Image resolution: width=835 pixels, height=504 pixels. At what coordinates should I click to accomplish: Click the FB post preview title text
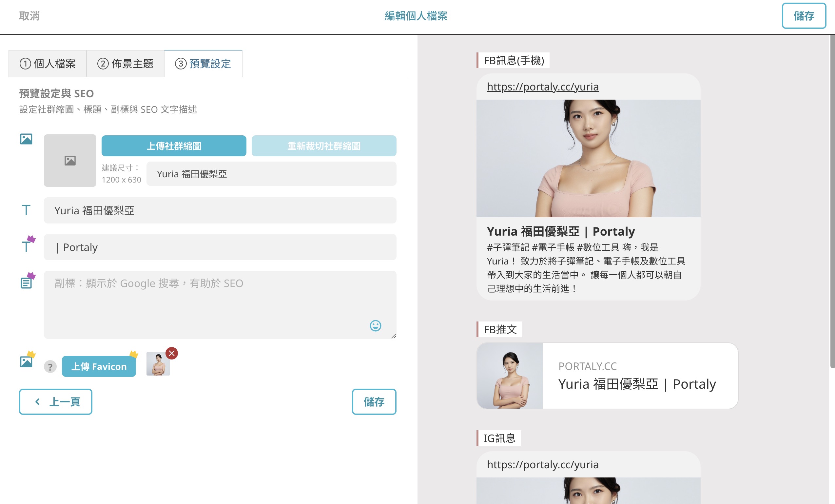click(x=637, y=384)
